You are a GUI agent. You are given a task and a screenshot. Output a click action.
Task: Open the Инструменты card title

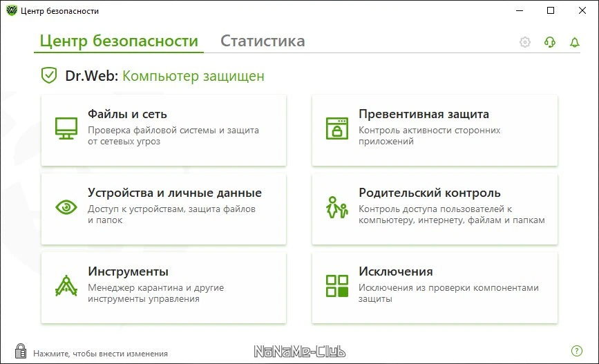point(128,271)
